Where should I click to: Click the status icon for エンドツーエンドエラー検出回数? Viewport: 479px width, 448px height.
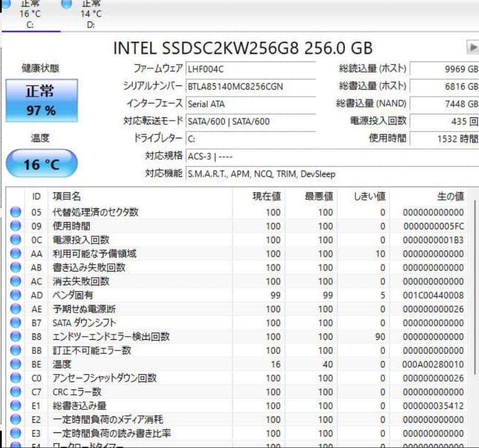pos(16,337)
